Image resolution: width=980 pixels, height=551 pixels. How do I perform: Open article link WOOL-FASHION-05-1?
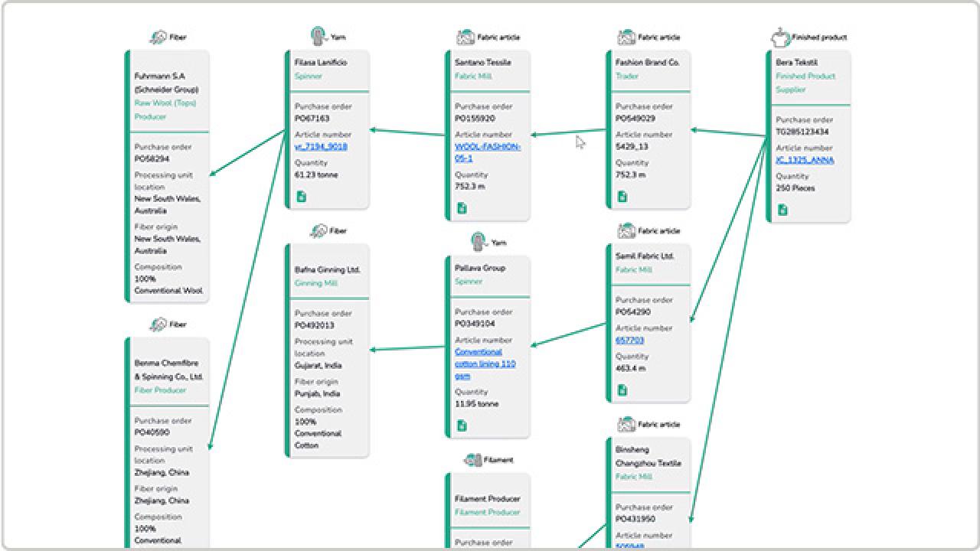click(488, 152)
